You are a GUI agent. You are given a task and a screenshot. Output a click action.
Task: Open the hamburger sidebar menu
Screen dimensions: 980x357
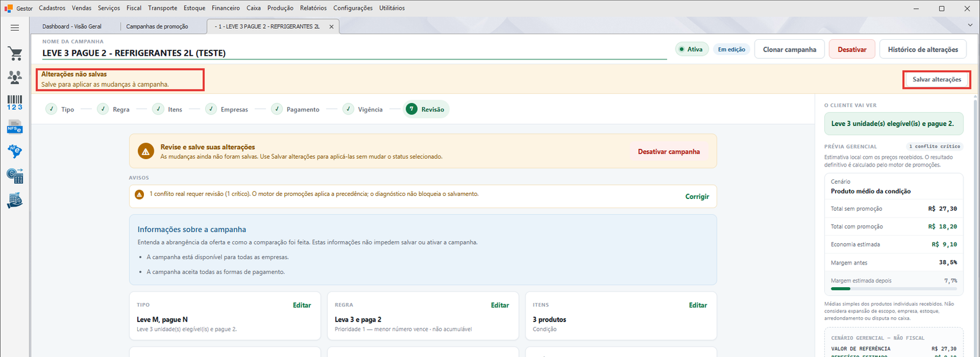point(15,28)
